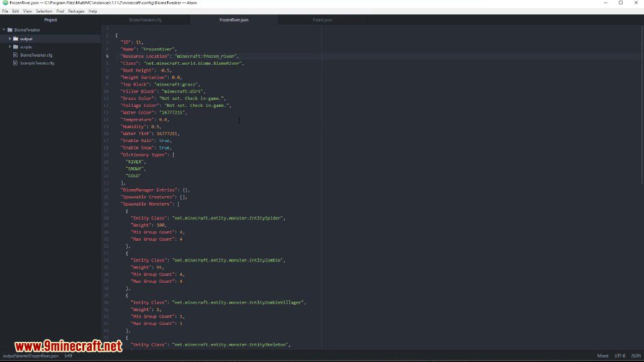Click the Project panel header
The width and height of the screenshot is (644, 362).
point(50,19)
